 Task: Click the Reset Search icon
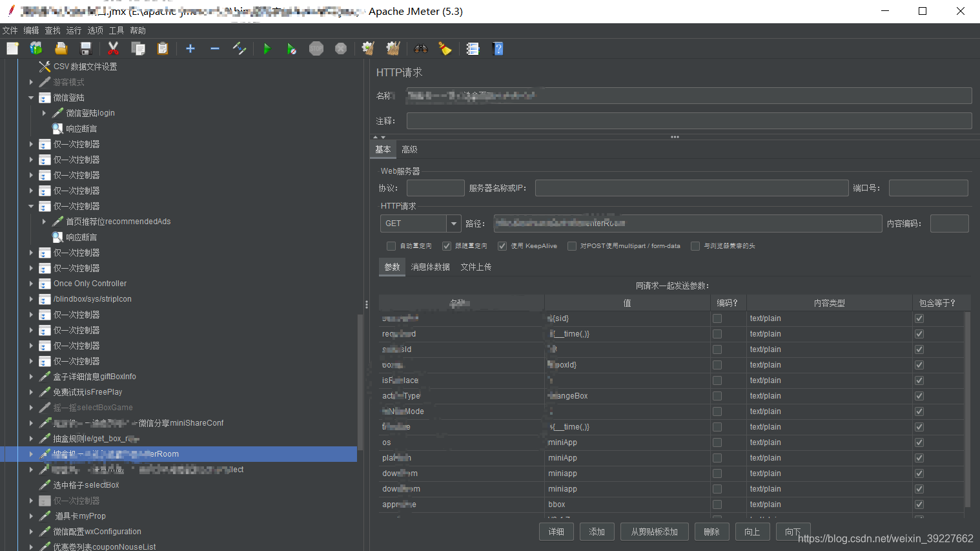pos(445,48)
